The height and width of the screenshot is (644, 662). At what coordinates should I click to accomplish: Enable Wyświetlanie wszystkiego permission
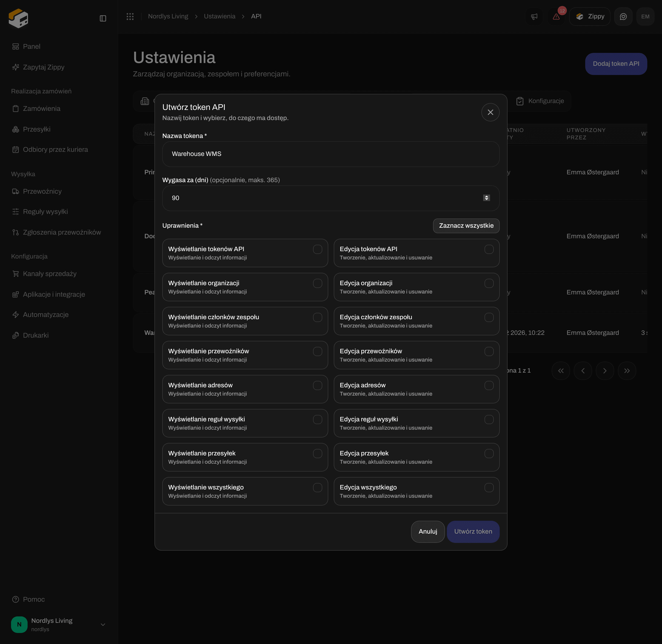pos(317,488)
